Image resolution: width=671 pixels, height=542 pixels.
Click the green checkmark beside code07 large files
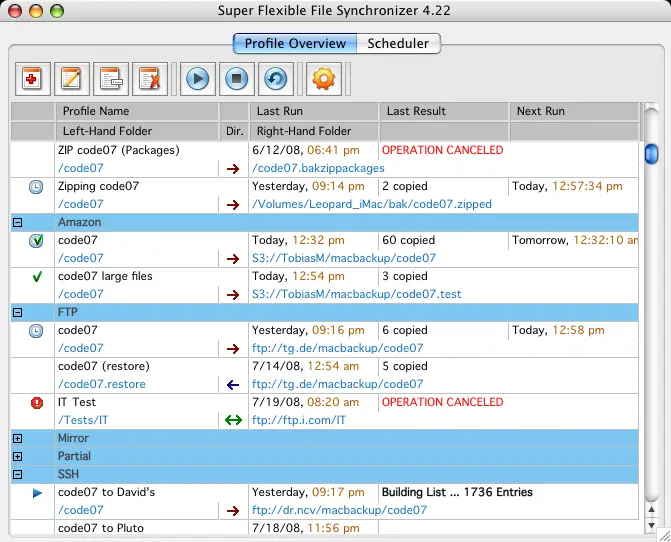37,277
